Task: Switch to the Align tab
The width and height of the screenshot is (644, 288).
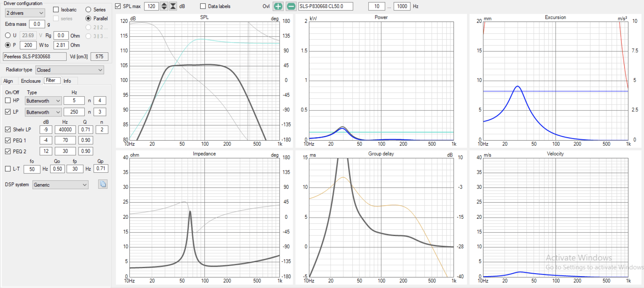Action: coord(8,81)
